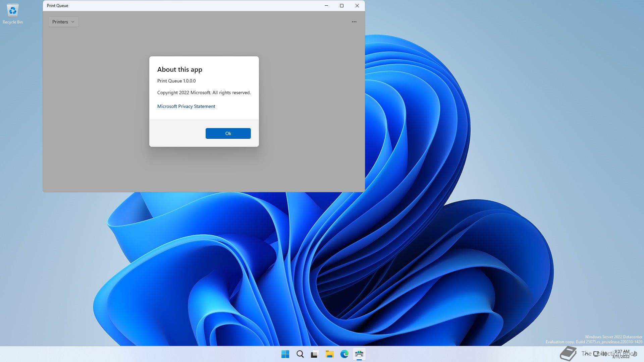Minimize the Print Queue window
644x362 pixels.
pos(326,6)
